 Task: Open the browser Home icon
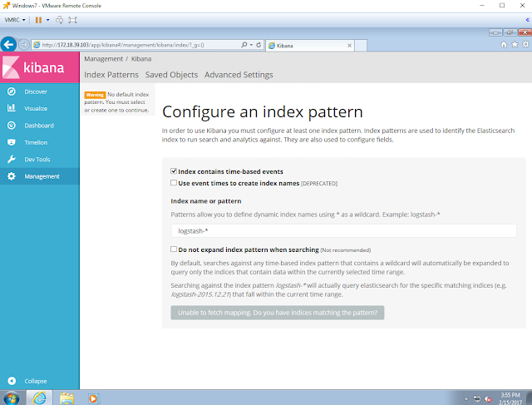504,44
